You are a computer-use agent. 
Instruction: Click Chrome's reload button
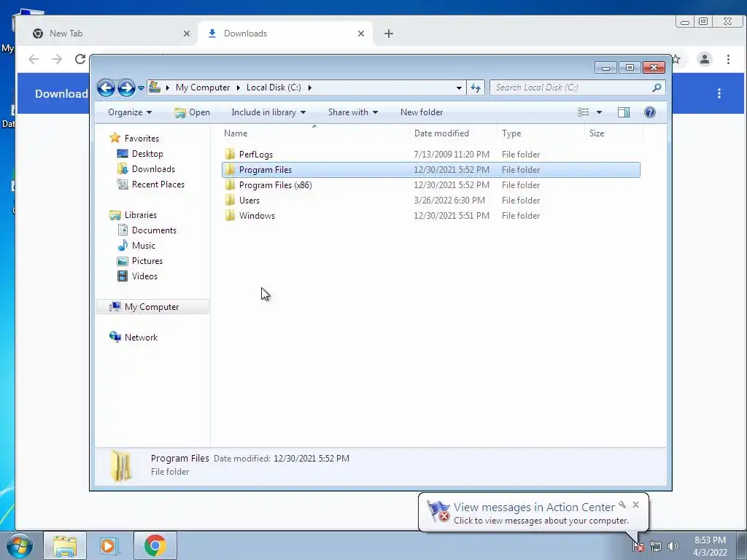tap(80, 59)
